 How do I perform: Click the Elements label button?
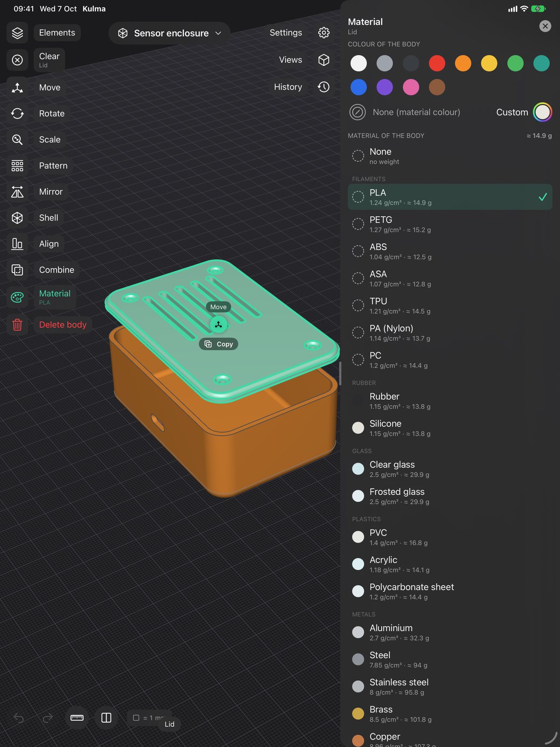[57, 33]
